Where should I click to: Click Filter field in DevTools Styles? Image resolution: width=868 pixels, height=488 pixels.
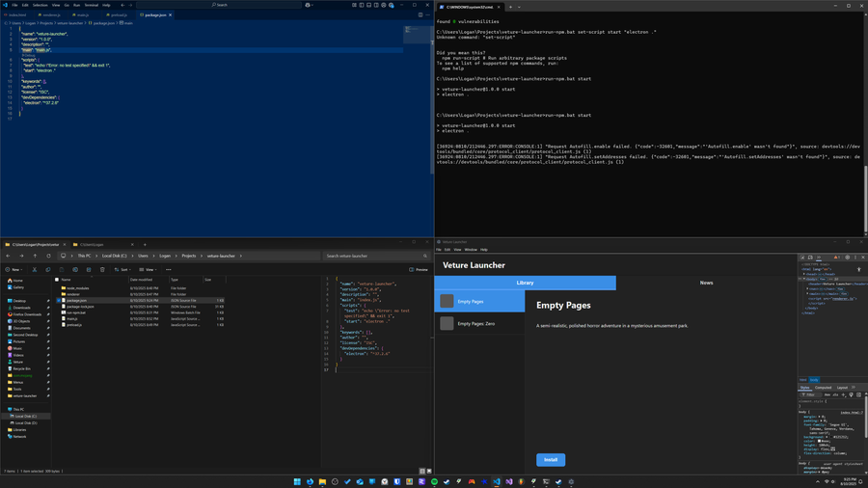pos(811,394)
